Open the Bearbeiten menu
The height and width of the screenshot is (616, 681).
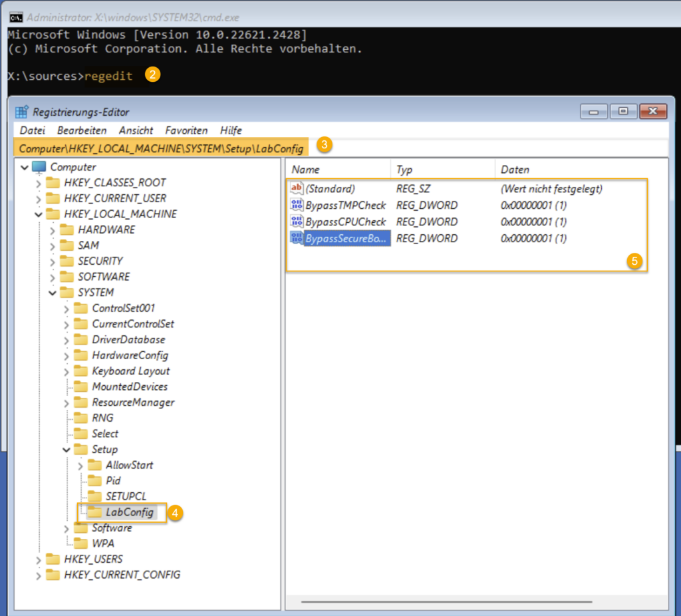(81, 130)
